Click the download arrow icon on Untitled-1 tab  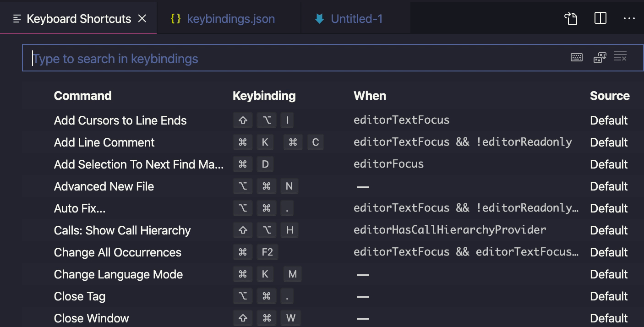pyautogui.click(x=320, y=19)
